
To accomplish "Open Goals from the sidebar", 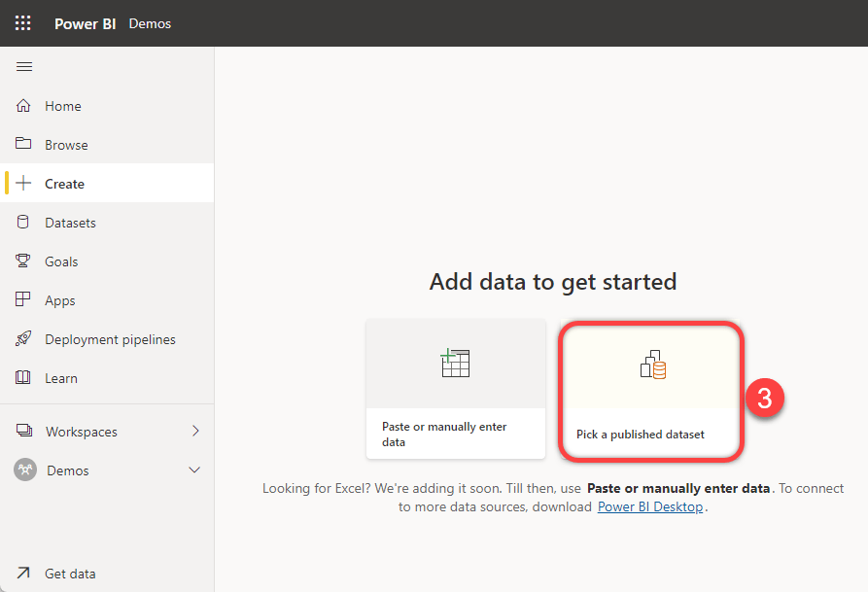I will pos(107,261).
